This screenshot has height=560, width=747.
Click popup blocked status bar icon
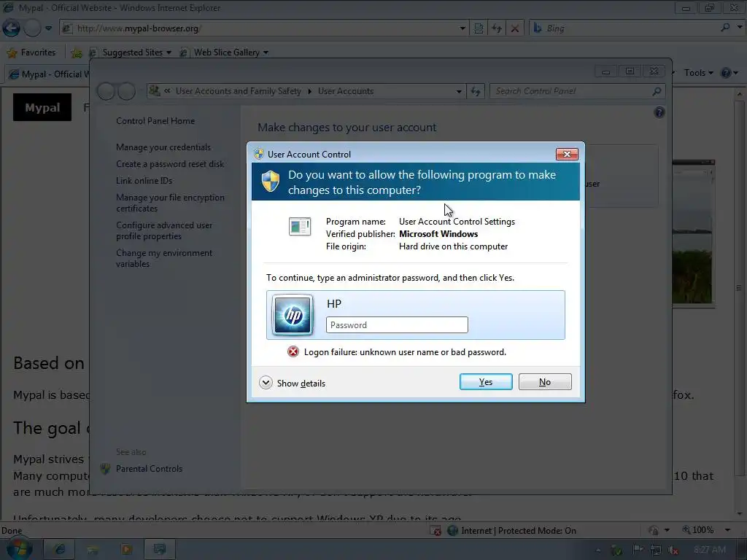pyautogui.click(x=436, y=531)
